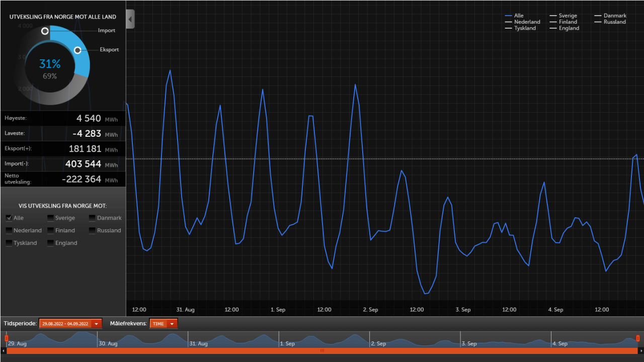Expand the arrow beside the 29.08.2022 date field
This screenshot has height=362, width=644.
pos(95,323)
